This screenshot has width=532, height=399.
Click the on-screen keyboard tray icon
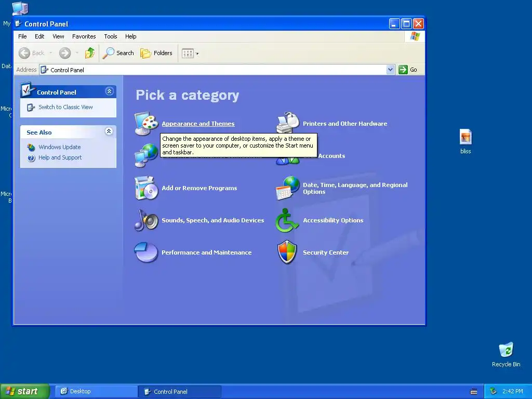(474, 392)
